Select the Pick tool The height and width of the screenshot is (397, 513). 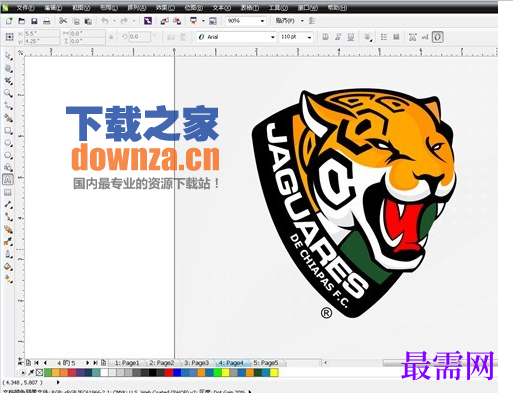pos(8,56)
